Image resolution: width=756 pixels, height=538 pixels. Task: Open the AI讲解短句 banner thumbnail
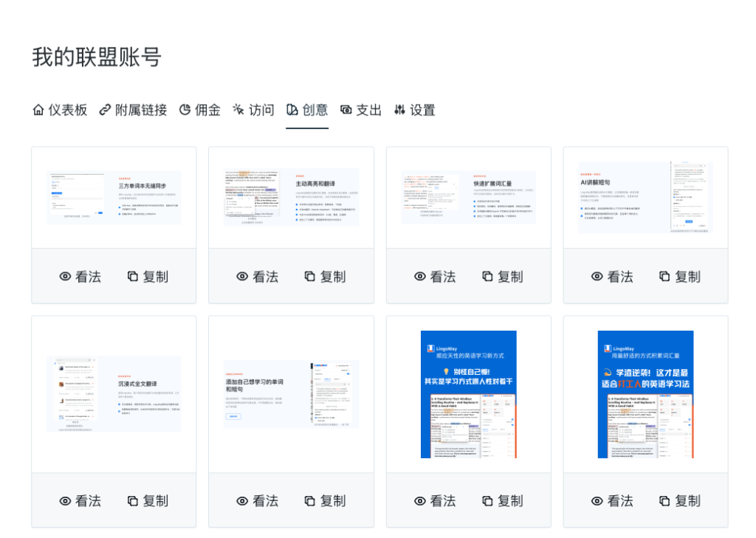[x=645, y=197]
